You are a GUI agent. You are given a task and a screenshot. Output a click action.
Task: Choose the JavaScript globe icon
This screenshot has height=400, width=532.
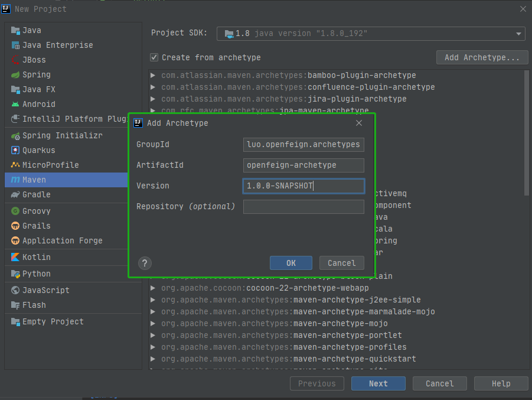pyautogui.click(x=15, y=290)
